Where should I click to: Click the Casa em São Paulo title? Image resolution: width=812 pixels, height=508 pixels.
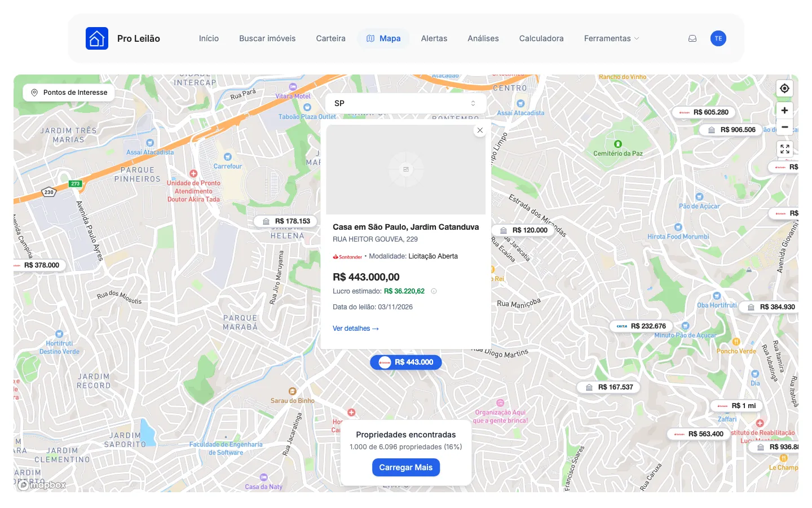coord(406,227)
